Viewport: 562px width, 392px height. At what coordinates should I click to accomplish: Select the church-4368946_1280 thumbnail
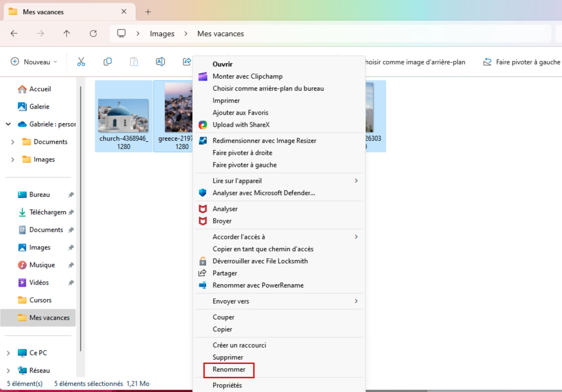[x=124, y=116]
